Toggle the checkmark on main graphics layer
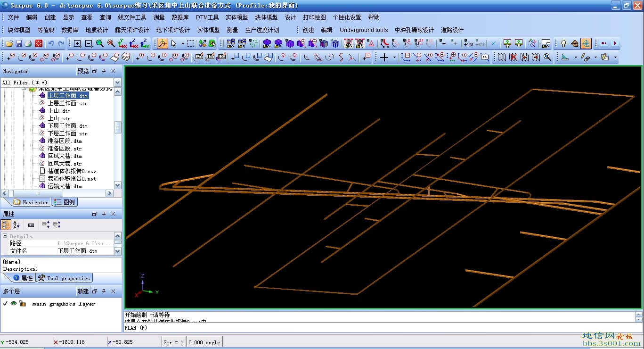644x349 pixels. point(5,303)
